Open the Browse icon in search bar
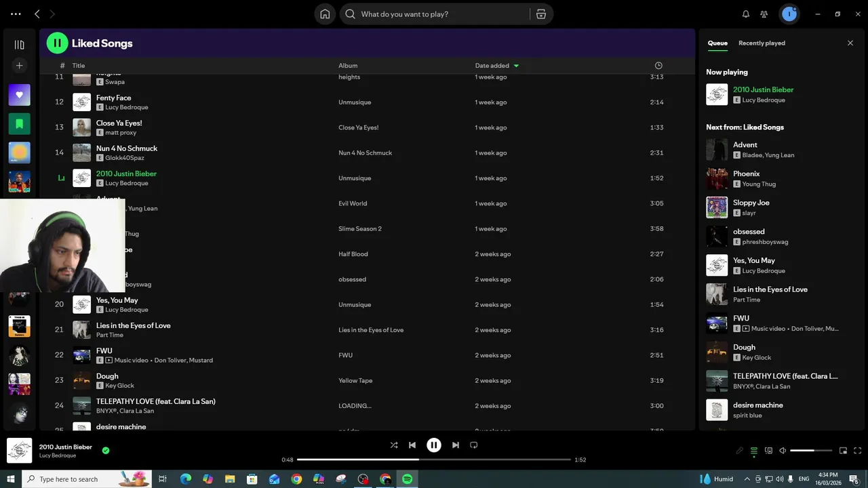Viewport: 868px width, 488px height. pyautogui.click(x=541, y=14)
